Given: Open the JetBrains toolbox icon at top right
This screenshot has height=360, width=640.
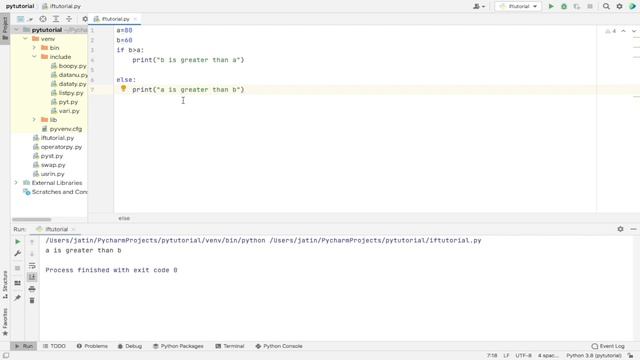Looking at the screenshot, I should [632, 7].
